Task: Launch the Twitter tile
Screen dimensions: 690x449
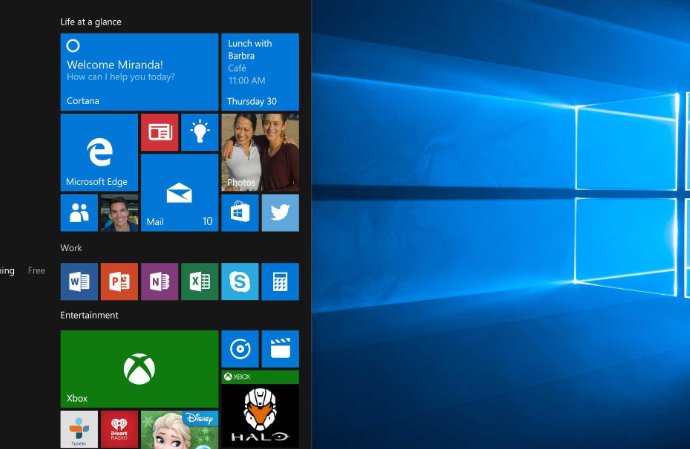Action: coord(280,213)
